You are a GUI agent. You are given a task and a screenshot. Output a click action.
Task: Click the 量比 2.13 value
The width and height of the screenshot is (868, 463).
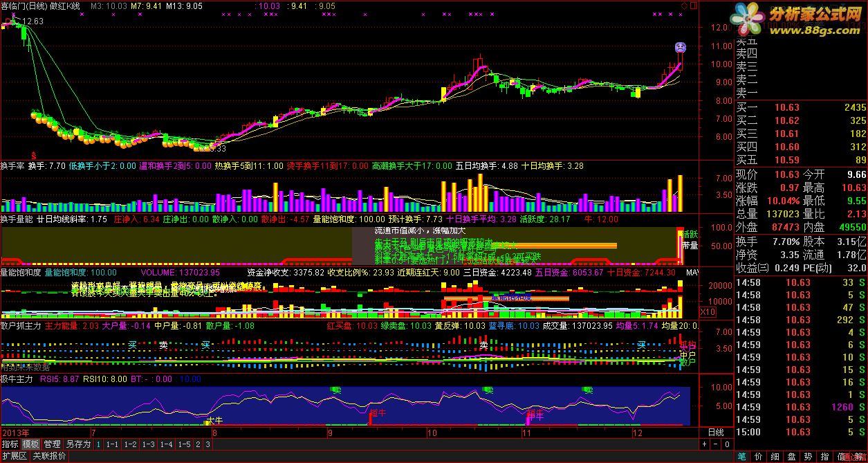point(856,215)
